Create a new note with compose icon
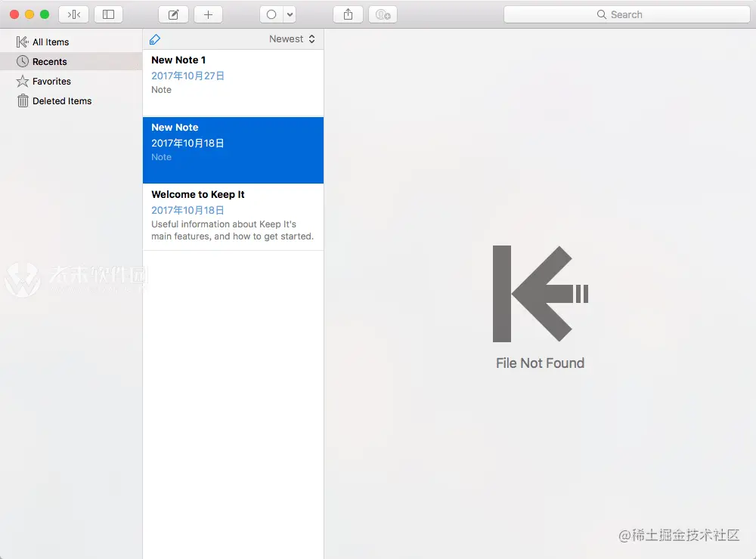Image resolution: width=756 pixels, height=559 pixels. (174, 14)
